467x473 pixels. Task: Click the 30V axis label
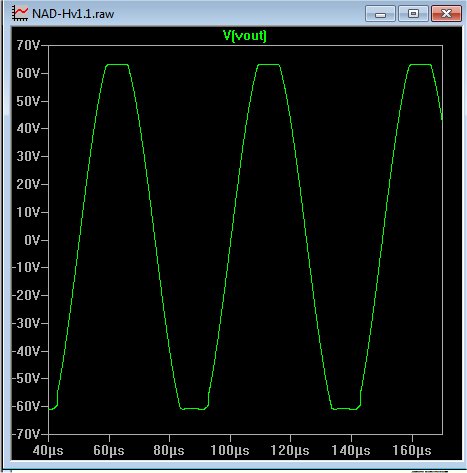tap(28, 156)
